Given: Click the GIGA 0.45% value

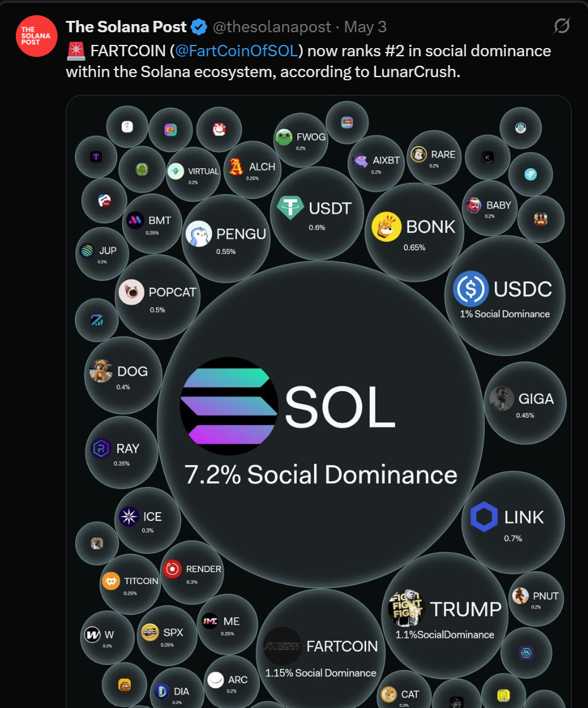Looking at the screenshot, I should (x=525, y=415).
